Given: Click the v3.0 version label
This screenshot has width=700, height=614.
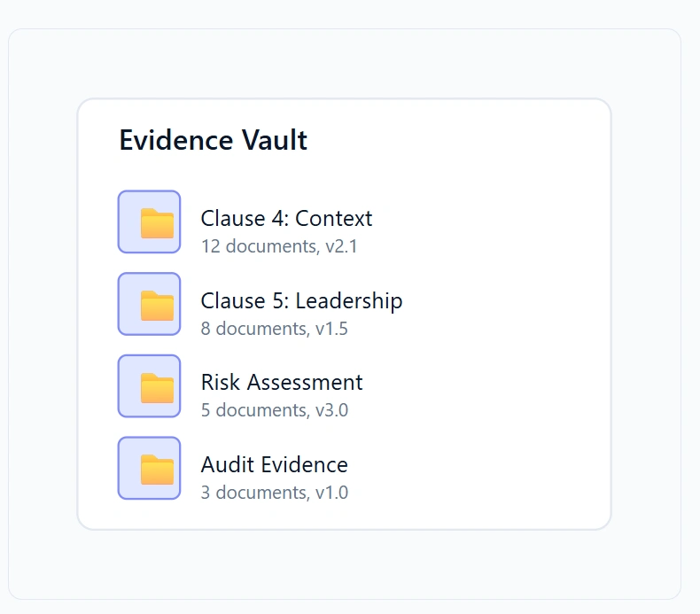Looking at the screenshot, I should pos(332,411).
